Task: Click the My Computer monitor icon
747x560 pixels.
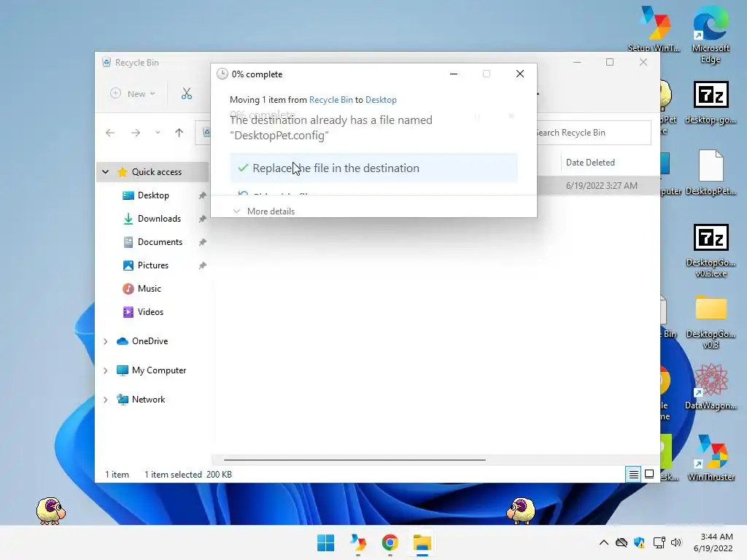Action: [123, 370]
